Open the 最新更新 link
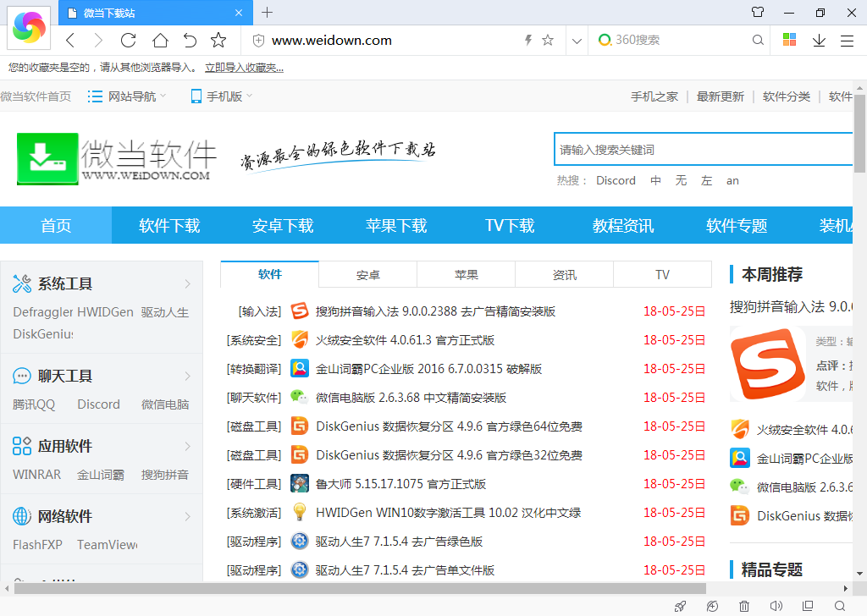Screen dimensions: 867x616 pos(720,96)
